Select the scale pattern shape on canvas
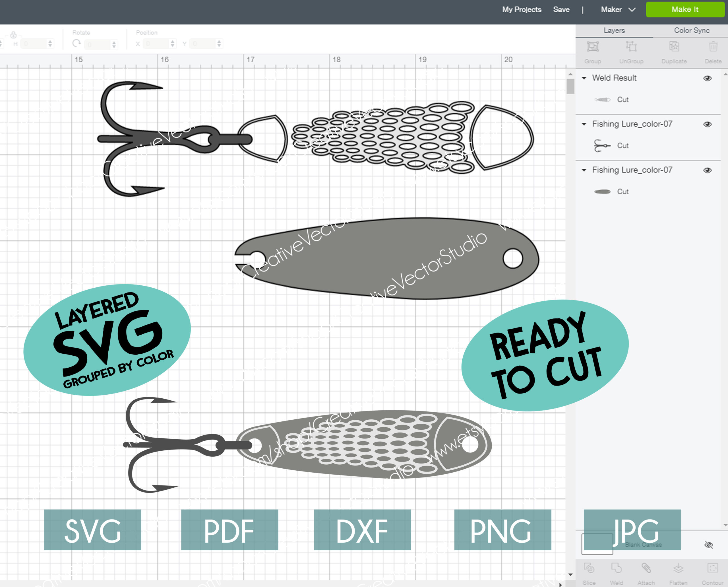 383,138
